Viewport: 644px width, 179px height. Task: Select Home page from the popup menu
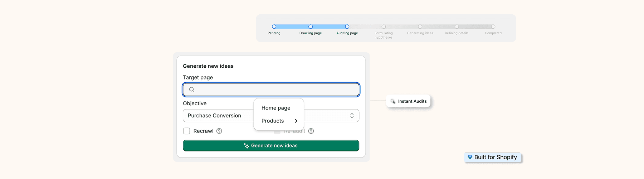click(276, 108)
